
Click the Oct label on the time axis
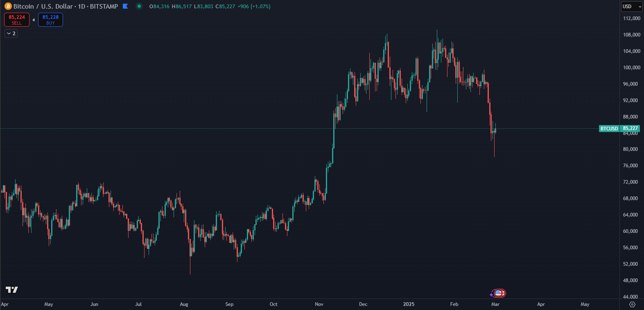(273, 304)
